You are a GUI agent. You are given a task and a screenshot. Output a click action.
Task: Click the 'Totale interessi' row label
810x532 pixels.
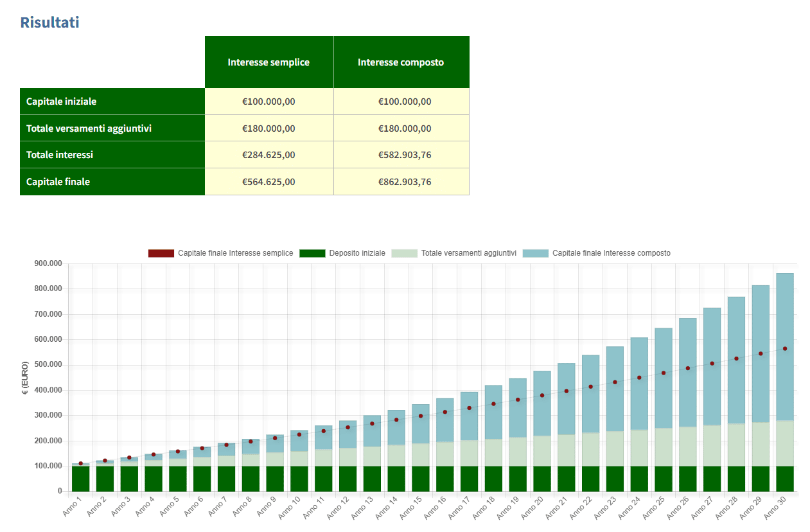[x=59, y=155]
